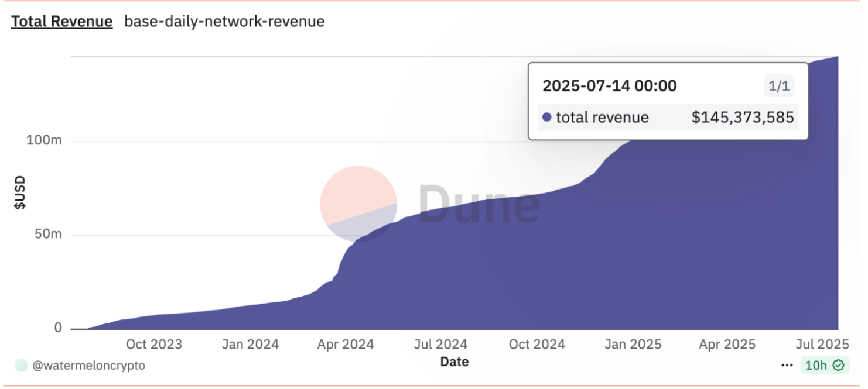
Task: Click the Jul 2025 axis label
Action: (x=823, y=344)
